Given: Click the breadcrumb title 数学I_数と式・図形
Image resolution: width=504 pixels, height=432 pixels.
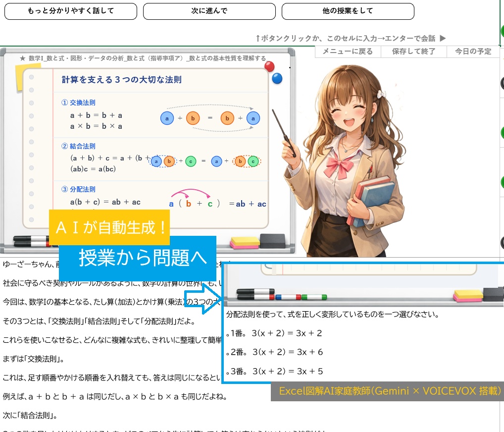Looking at the screenshot, I should [143, 58].
